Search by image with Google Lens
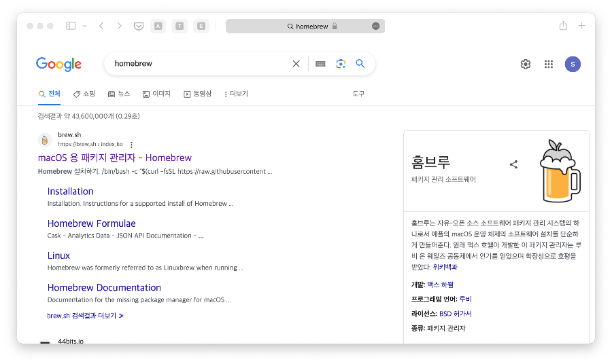Image resolution: width=612 pixels, height=364 pixels. 341,64
